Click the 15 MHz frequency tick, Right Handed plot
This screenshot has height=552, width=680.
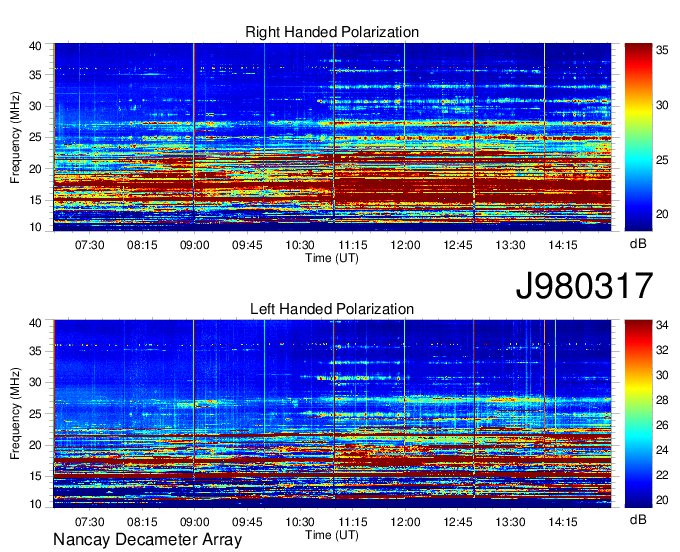35,200
